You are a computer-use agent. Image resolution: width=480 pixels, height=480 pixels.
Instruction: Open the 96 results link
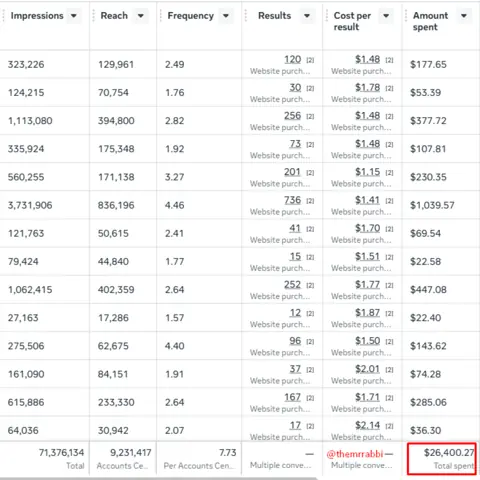[295, 341]
